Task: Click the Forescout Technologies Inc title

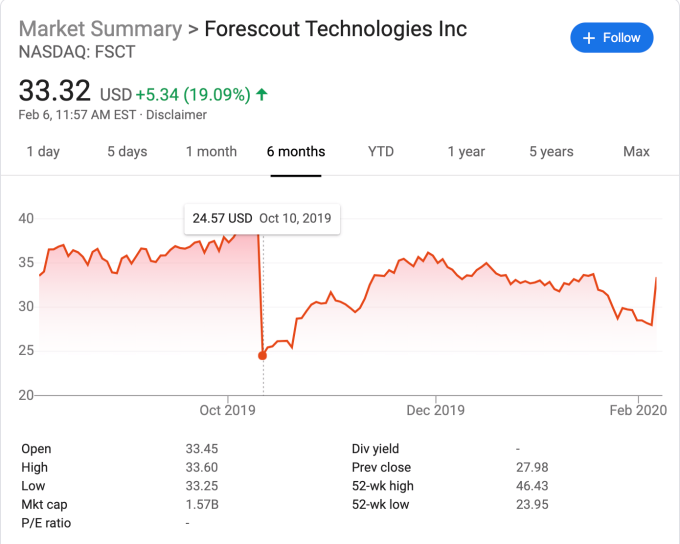Action: click(335, 28)
